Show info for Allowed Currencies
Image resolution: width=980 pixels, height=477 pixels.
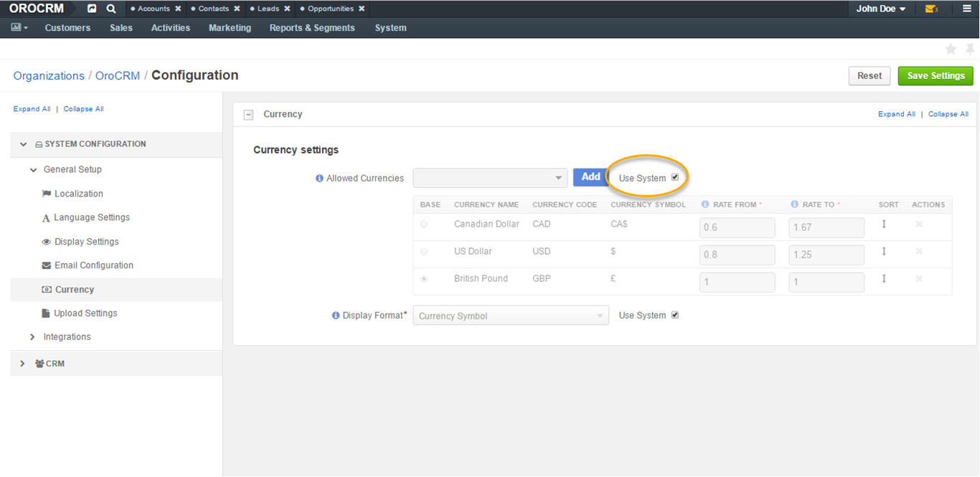(320, 179)
